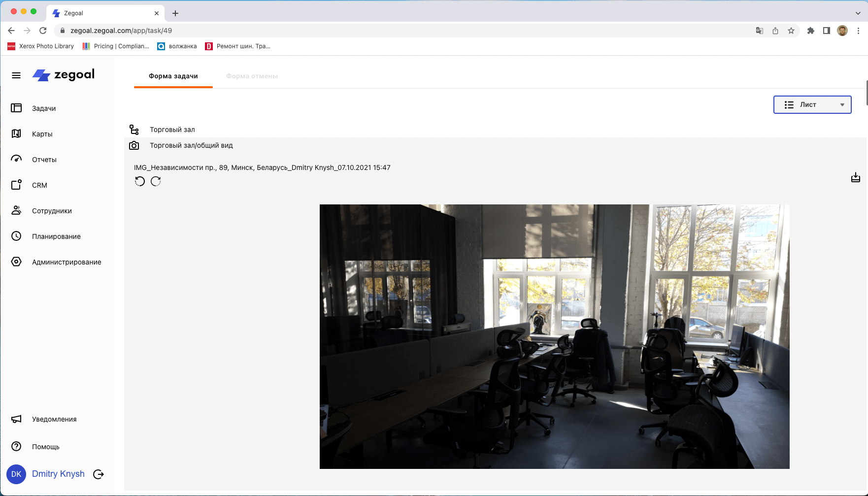This screenshot has height=496, width=868.
Task: Bookmark this page with the star icon
Action: point(791,31)
